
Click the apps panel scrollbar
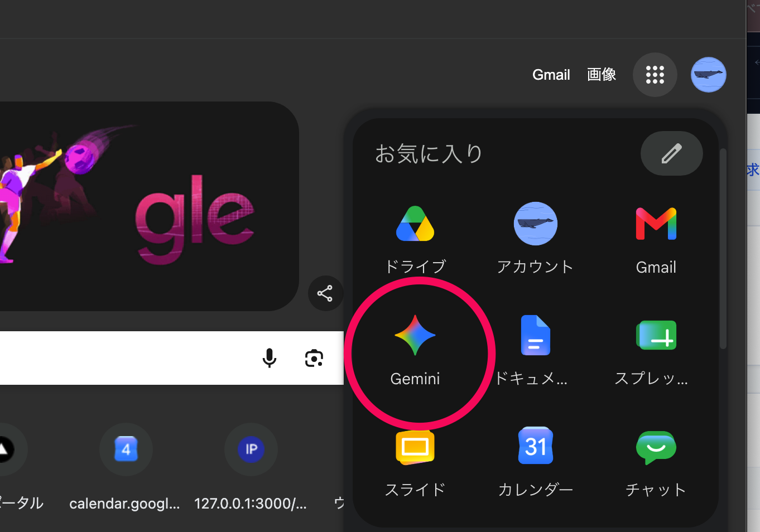coord(723,248)
